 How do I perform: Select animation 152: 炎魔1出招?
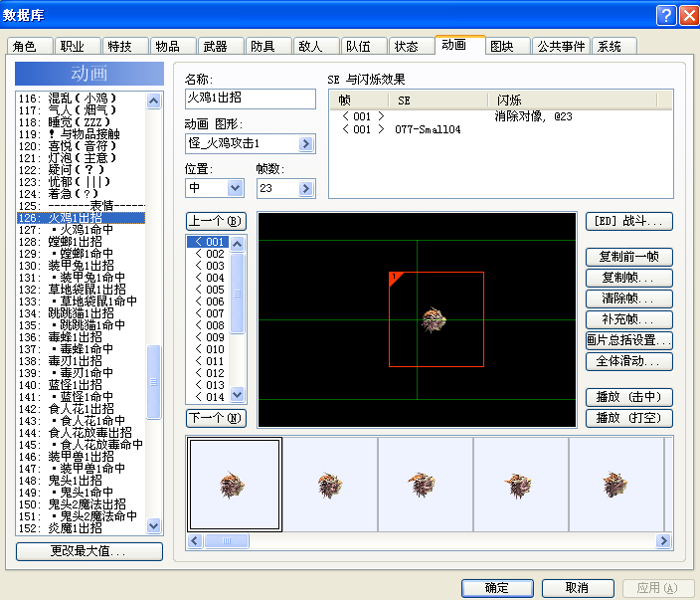tap(82, 528)
